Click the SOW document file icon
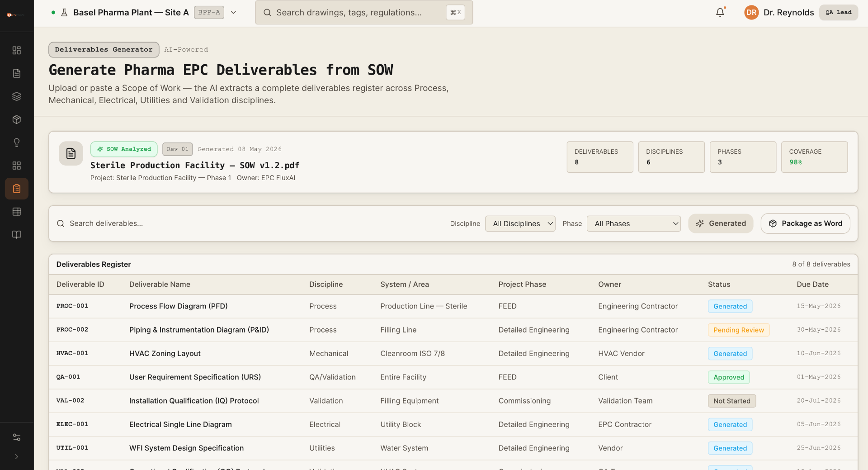This screenshot has height=470, width=868. coord(71,153)
